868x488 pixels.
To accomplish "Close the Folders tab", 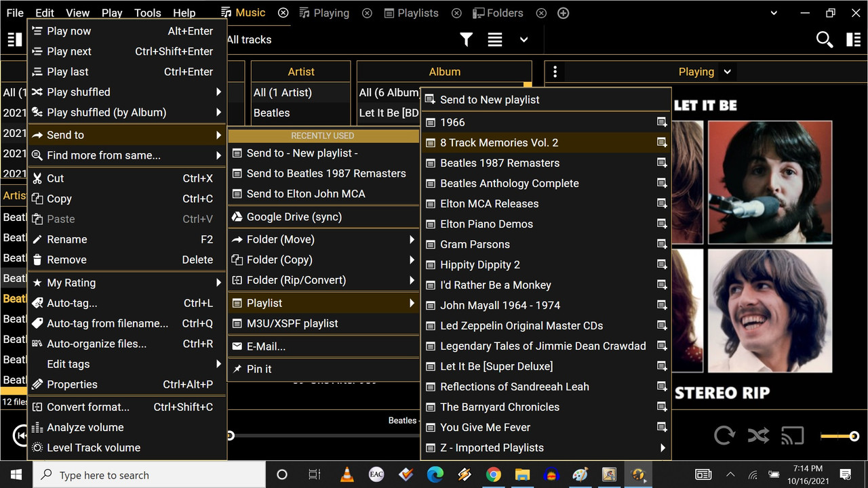I will tap(541, 13).
